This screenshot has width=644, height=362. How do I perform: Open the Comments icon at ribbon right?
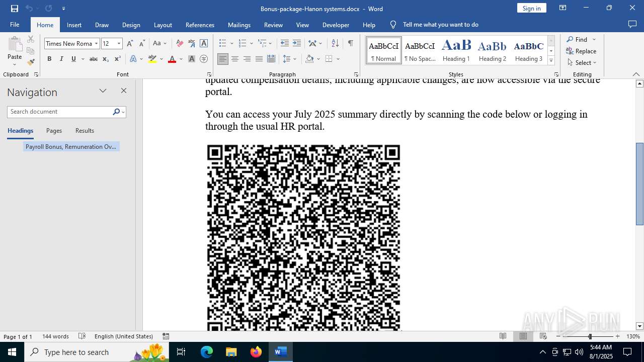(x=632, y=25)
